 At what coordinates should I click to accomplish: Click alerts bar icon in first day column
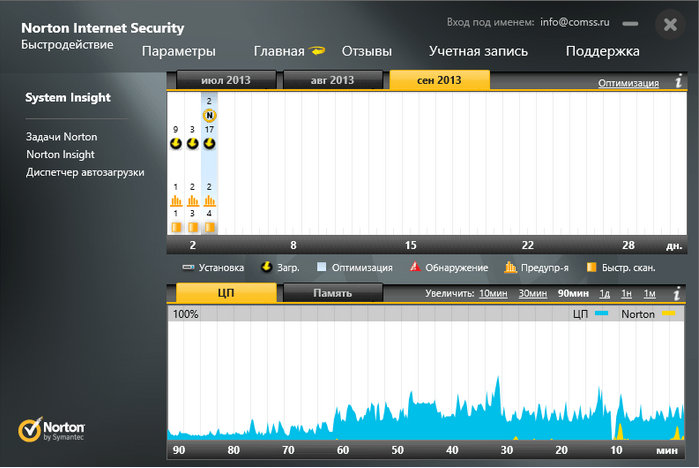pyautogui.click(x=176, y=201)
